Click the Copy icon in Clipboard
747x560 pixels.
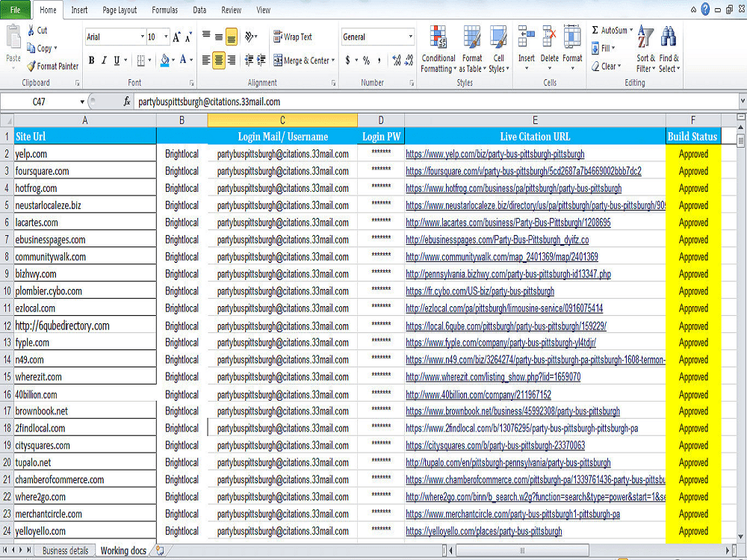click(31, 48)
